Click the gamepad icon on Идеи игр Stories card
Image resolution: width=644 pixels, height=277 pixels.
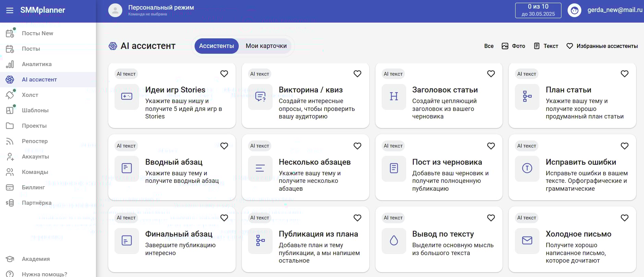(x=127, y=97)
